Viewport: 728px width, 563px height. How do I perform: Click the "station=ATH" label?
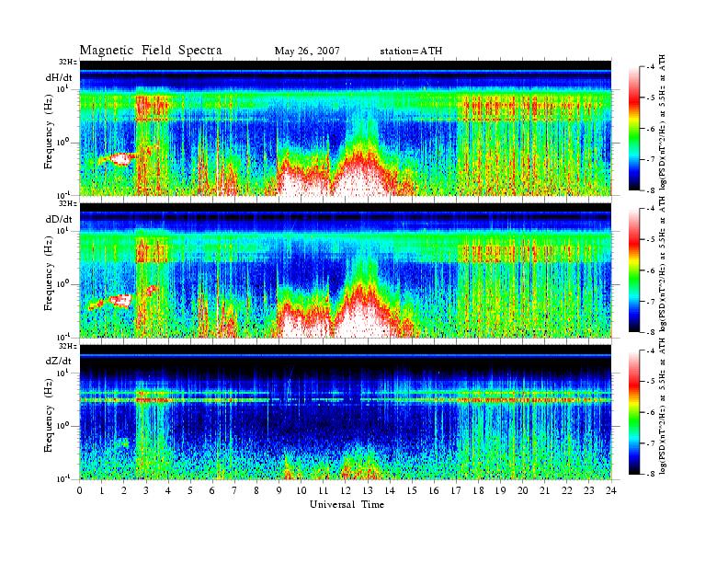[x=411, y=52]
